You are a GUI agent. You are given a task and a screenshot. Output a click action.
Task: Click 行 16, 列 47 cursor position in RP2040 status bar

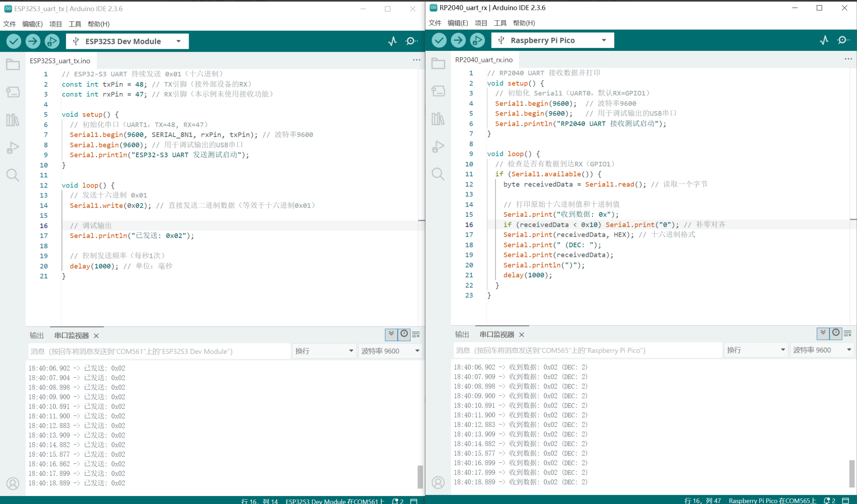coord(702,500)
